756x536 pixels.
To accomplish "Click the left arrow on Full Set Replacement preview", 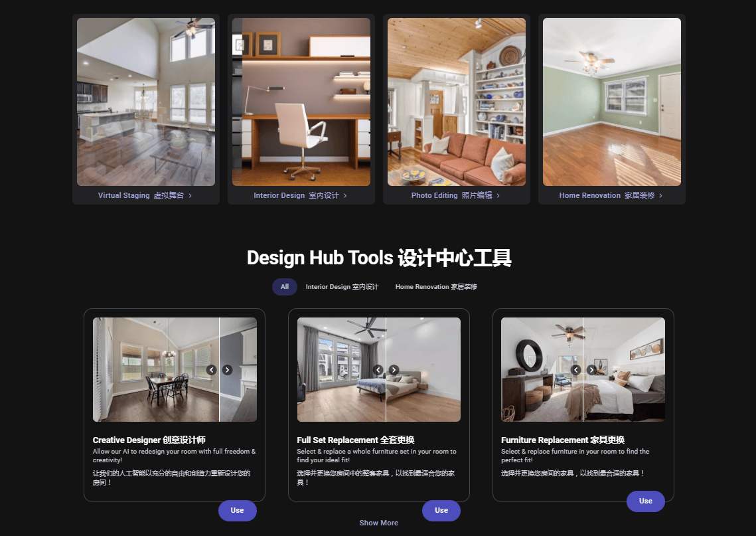I will point(378,370).
